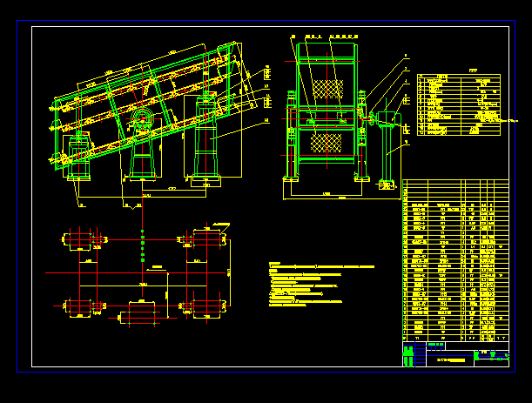Click the green grip squares on vertical centerline
532x403 pixels.
(x=143, y=246)
